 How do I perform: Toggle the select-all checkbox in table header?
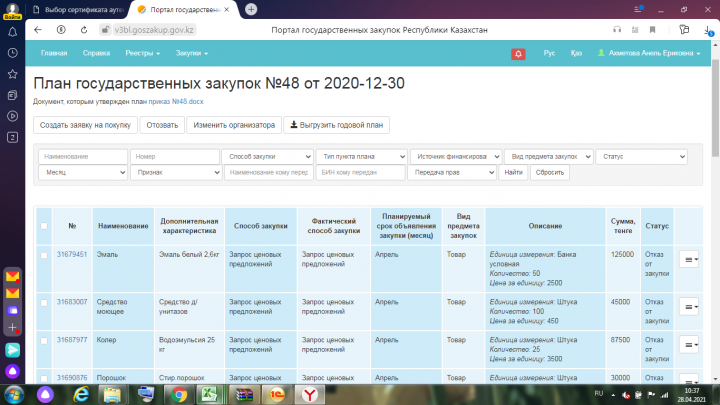point(44,226)
